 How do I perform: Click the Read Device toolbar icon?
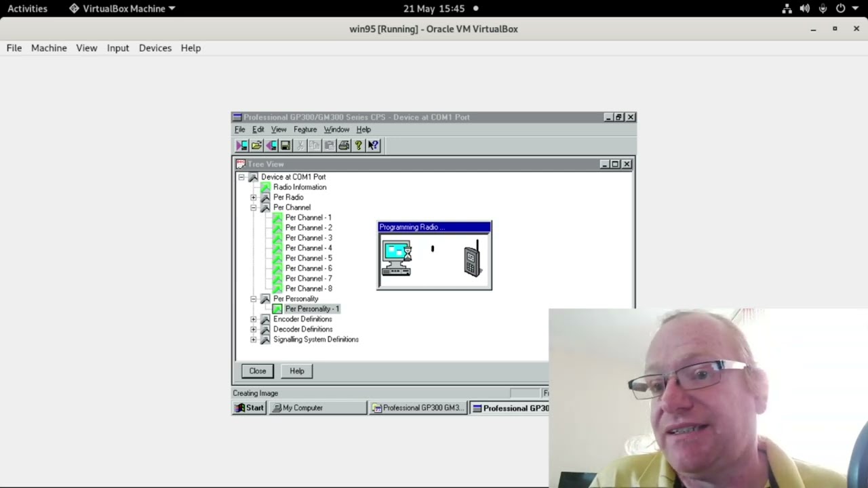(x=242, y=145)
